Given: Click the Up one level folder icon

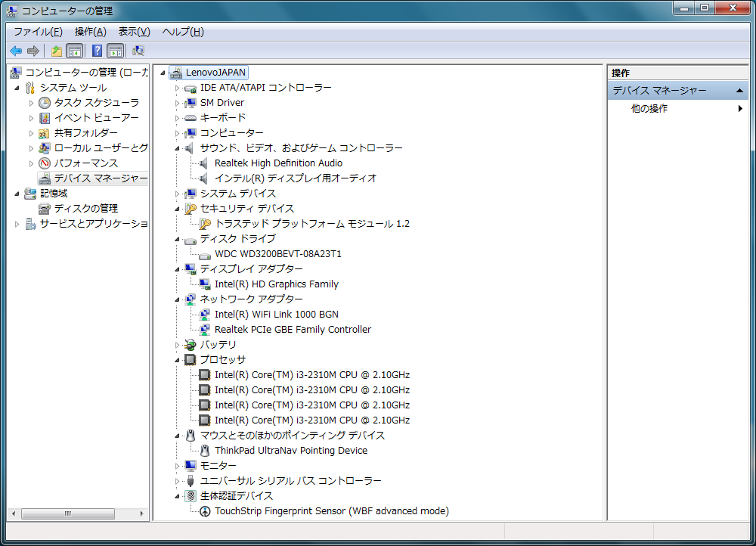Looking at the screenshot, I should 57,51.
